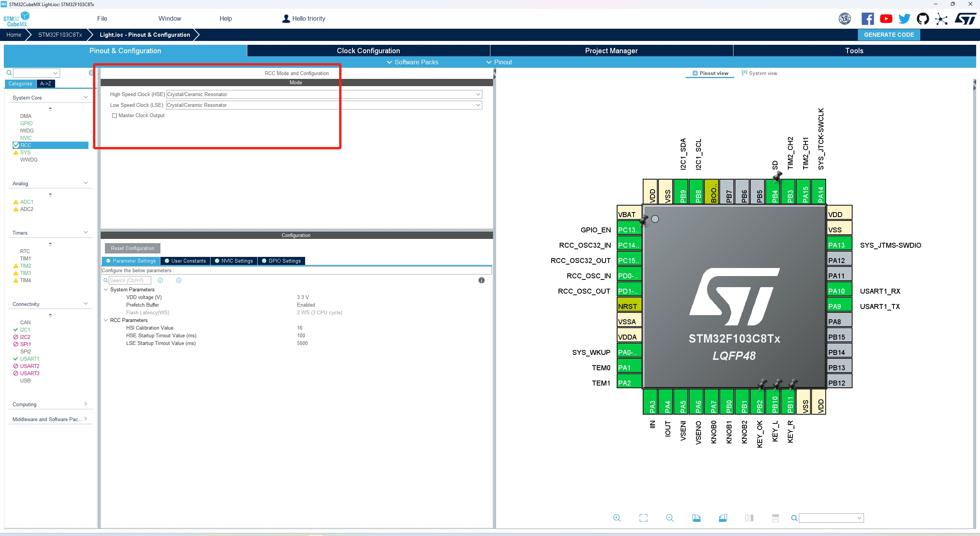Image resolution: width=980 pixels, height=536 pixels.
Task: Click the Pinout view chip icon
Action: tap(695, 73)
